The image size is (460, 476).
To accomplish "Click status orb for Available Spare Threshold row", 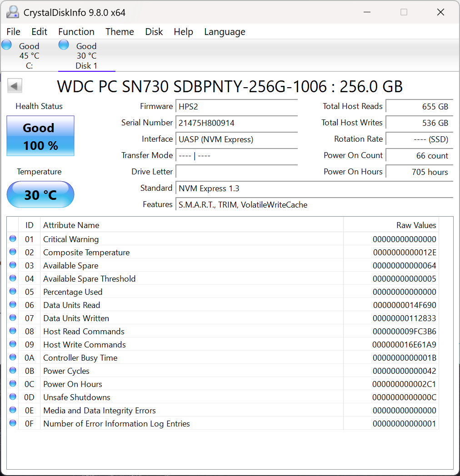I will point(13,278).
